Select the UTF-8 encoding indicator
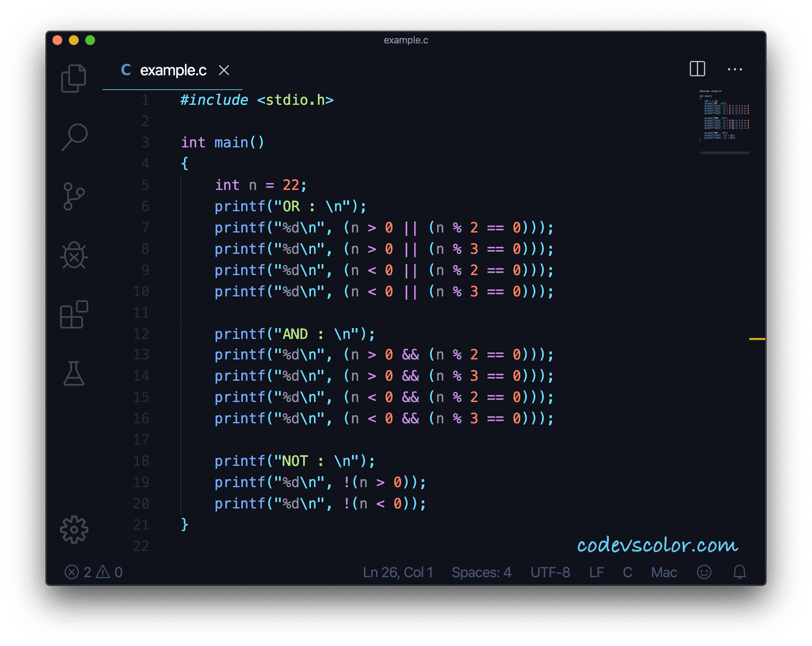Viewport: 812px width, 646px height. pyautogui.click(x=550, y=572)
